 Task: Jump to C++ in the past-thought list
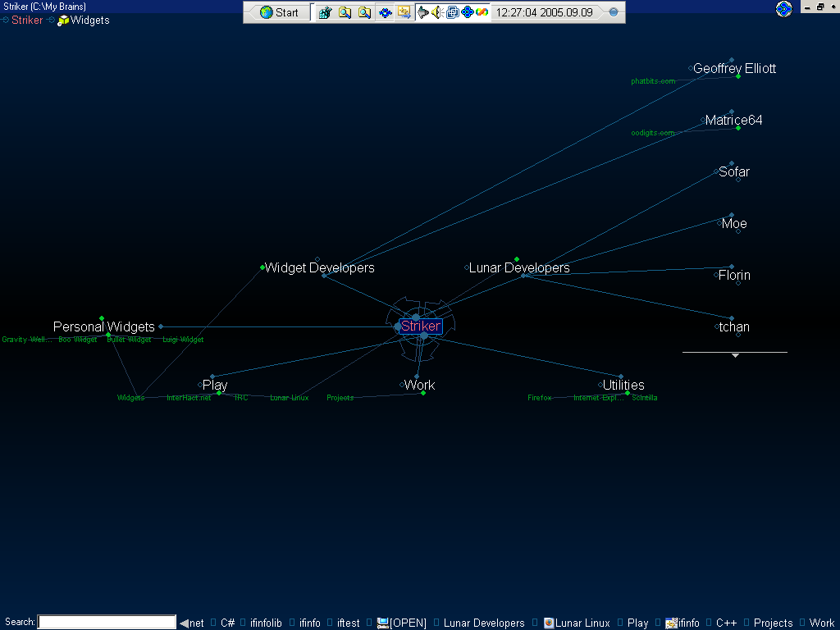click(x=727, y=623)
